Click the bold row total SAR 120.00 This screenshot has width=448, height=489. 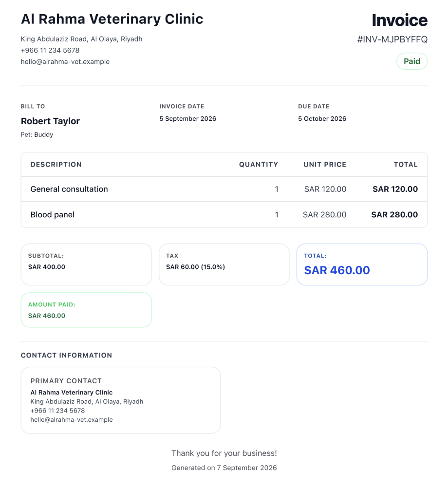pos(395,189)
